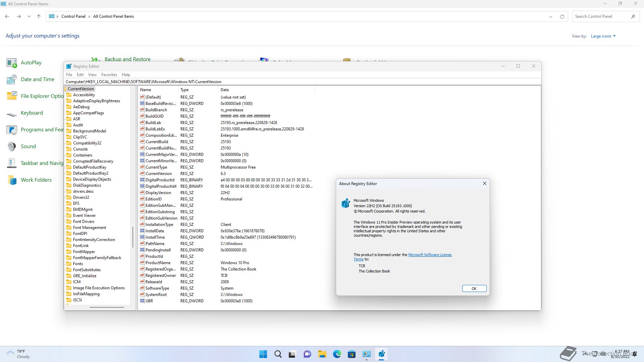644x362 pixels.
Task: Click the Name column header
Action: [x=158, y=90]
